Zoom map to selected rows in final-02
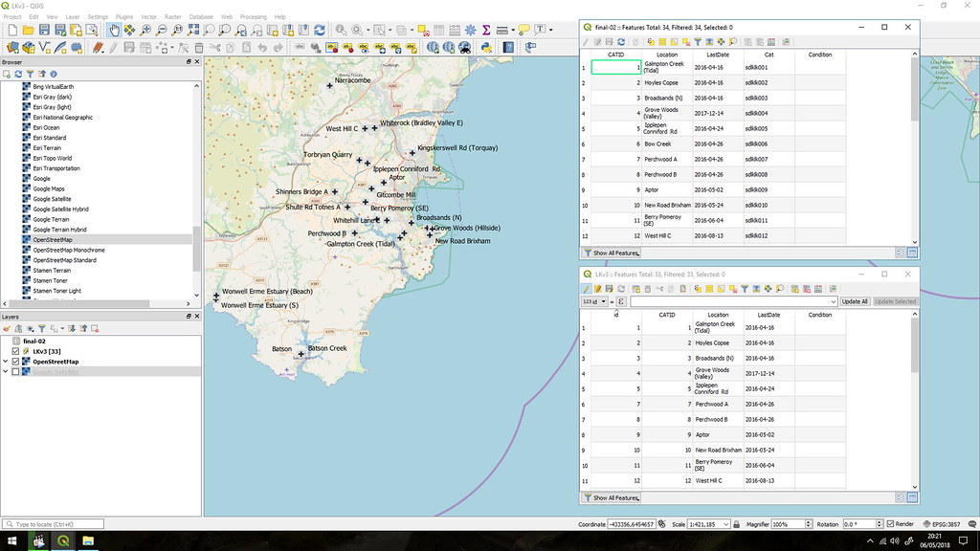This screenshot has height=551, width=980. pos(732,42)
